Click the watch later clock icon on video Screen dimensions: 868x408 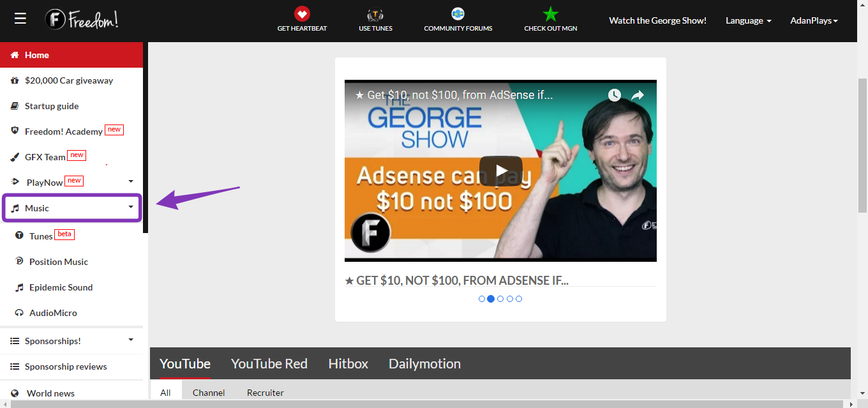614,95
